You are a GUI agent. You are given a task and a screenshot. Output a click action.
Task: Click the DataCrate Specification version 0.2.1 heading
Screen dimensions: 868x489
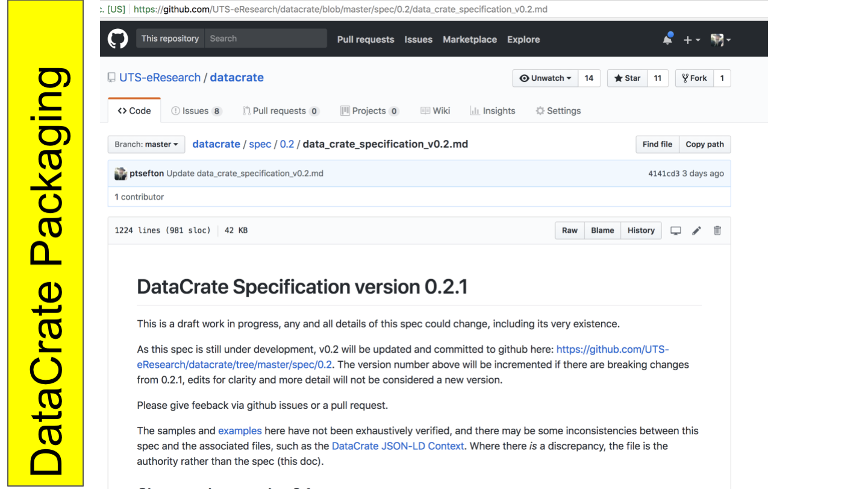pos(302,287)
